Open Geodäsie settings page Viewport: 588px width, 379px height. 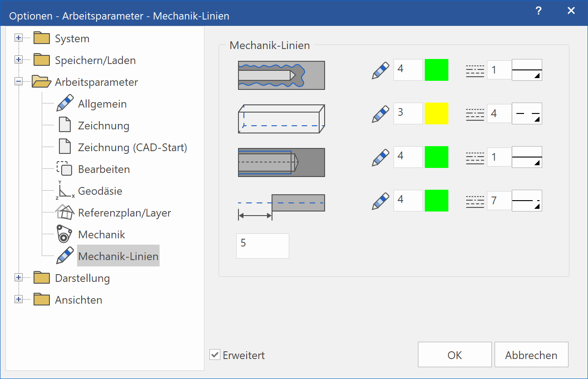tap(100, 191)
